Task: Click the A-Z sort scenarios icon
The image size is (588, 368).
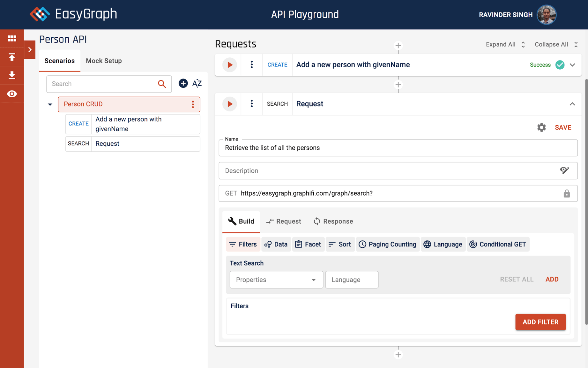Action: pos(197,83)
